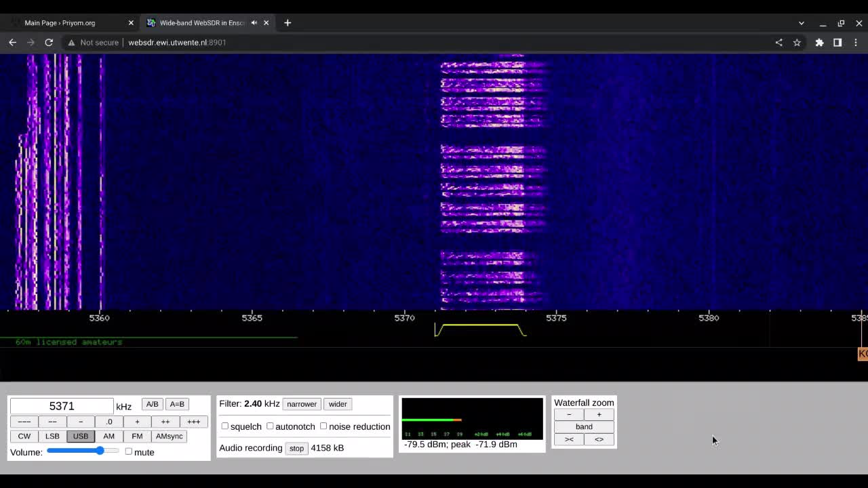Image resolution: width=868 pixels, height=488 pixels.
Task: Enable the squelch checkbox
Action: coord(224,426)
